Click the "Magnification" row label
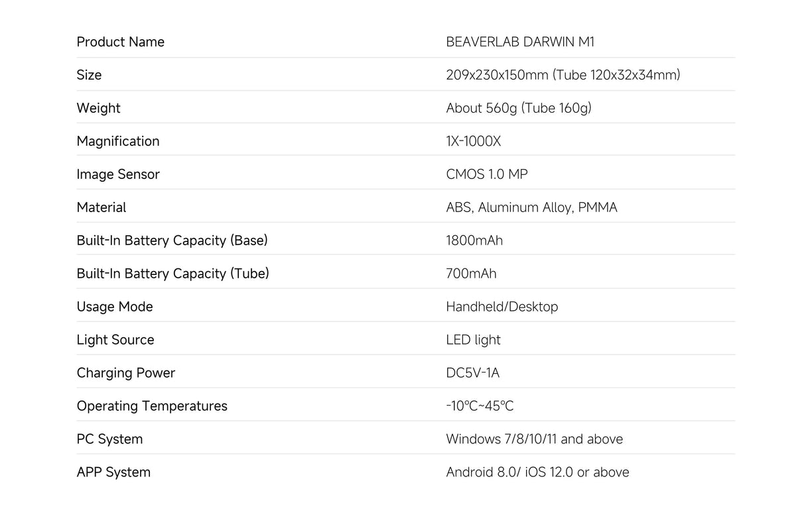The image size is (812, 513). tap(118, 141)
